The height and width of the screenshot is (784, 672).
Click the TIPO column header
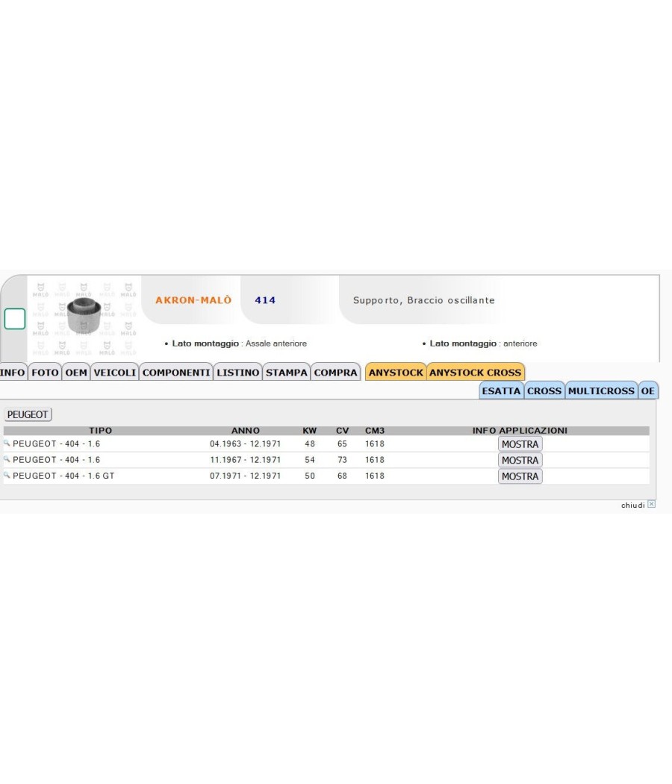(x=101, y=431)
